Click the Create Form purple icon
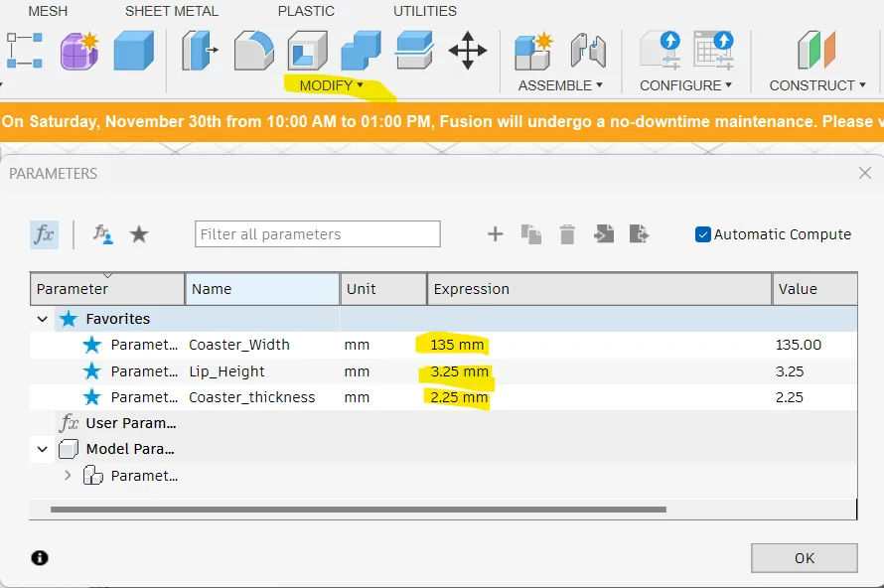This screenshot has height=588, width=884. (79, 51)
